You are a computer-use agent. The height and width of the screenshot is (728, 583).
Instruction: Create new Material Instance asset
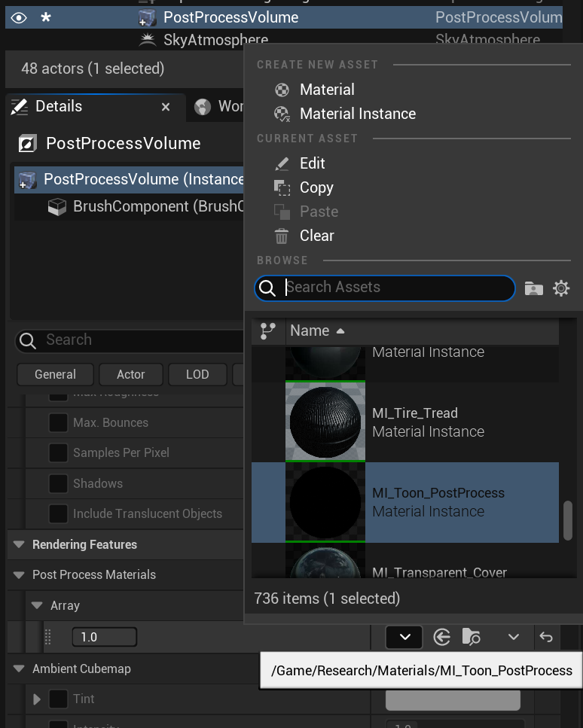coord(358,114)
